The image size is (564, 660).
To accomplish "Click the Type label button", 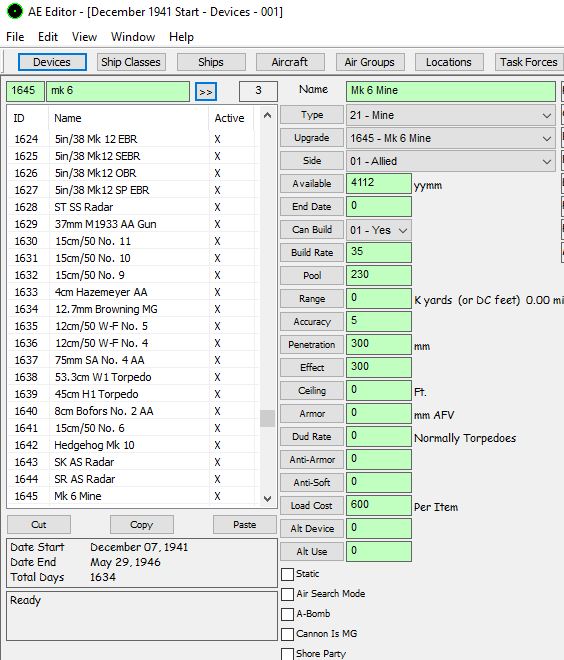I will tap(312, 115).
